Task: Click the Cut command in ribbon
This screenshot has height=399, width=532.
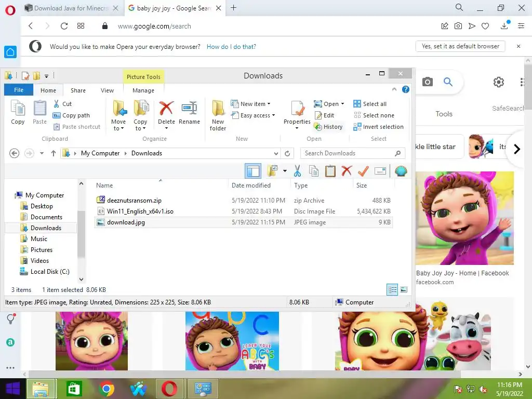Action: tap(62, 104)
